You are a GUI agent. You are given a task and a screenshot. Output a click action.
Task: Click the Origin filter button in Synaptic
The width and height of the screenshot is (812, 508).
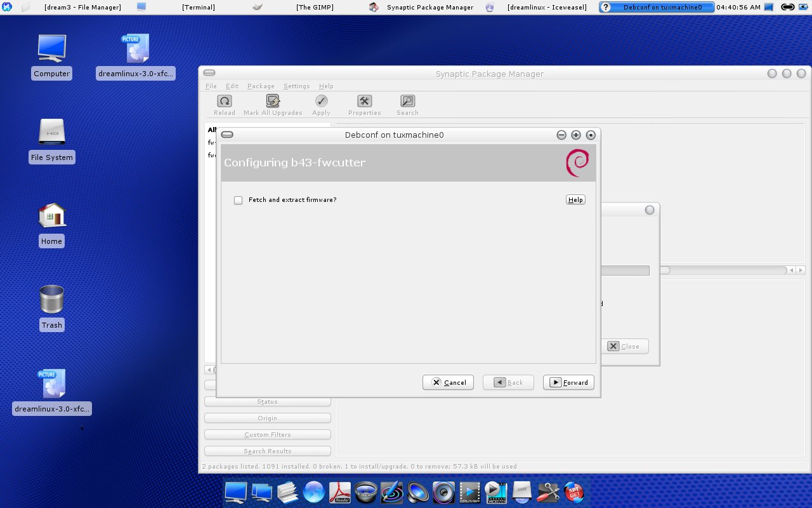(x=268, y=418)
